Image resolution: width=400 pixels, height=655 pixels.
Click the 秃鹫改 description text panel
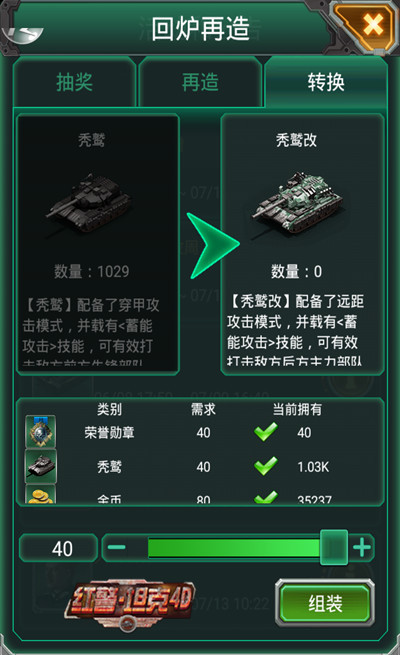pos(297,330)
